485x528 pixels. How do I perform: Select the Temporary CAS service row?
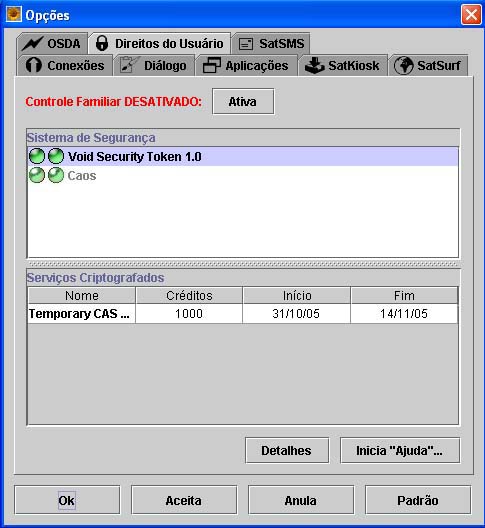(242, 314)
